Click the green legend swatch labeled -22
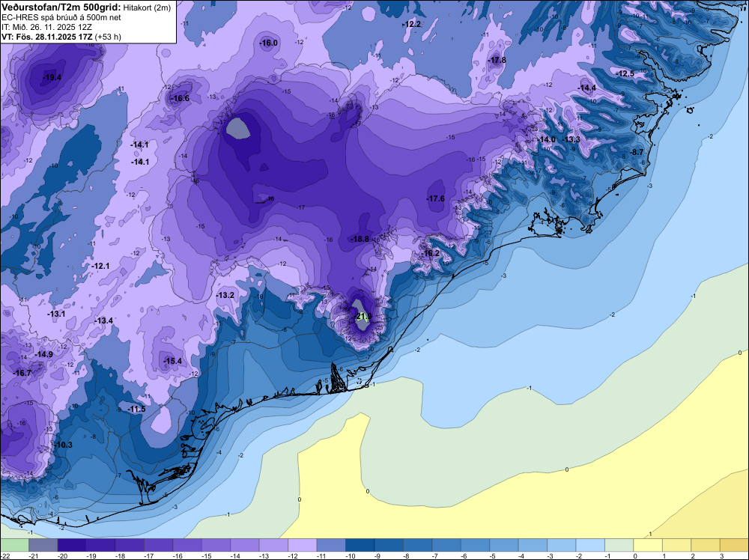 coord(14,545)
